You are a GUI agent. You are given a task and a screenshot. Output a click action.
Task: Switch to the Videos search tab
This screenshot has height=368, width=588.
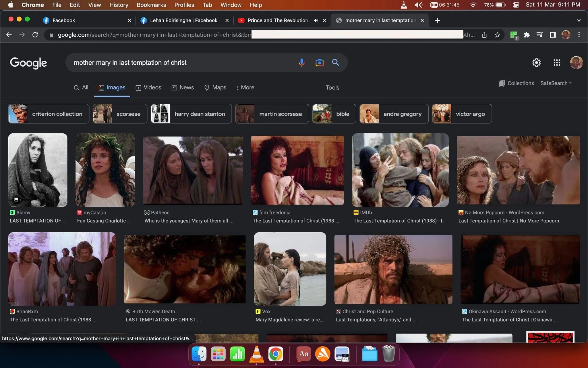pos(148,87)
